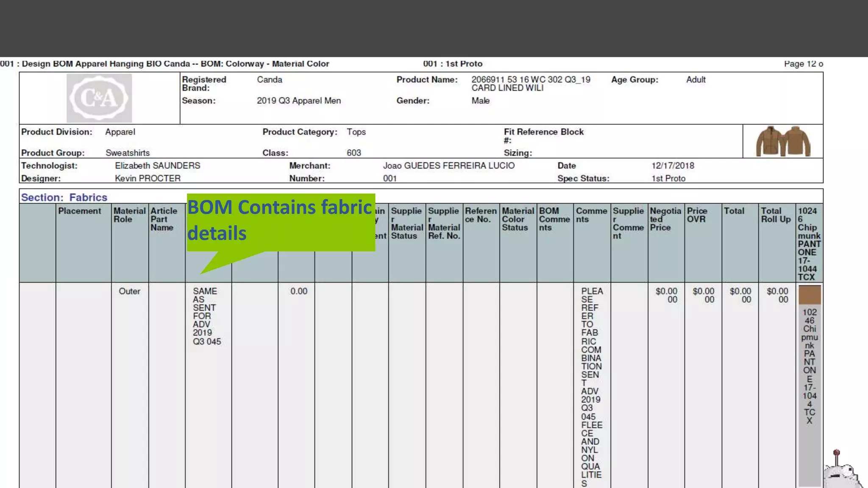This screenshot has width=868, height=488.
Task: Click the brown jacket product thumbnail
Action: click(x=783, y=141)
